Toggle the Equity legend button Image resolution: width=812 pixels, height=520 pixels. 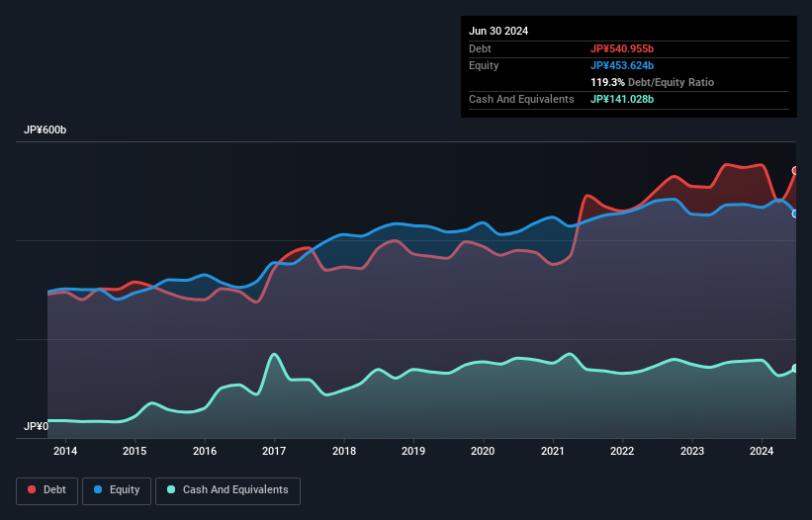point(117,490)
